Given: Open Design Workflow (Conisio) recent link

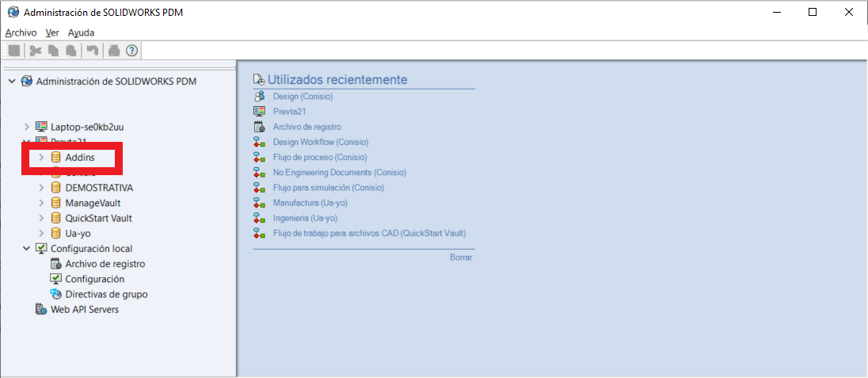Looking at the screenshot, I should click(x=321, y=142).
